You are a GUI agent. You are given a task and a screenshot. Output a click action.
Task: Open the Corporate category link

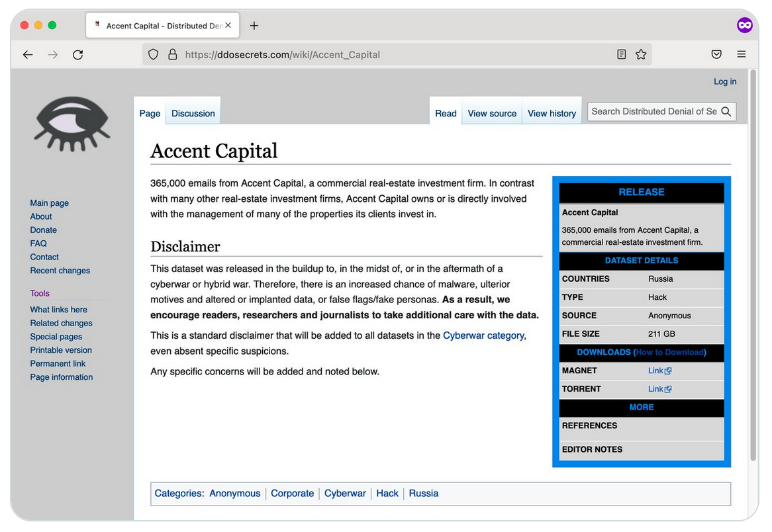point(293,494)
